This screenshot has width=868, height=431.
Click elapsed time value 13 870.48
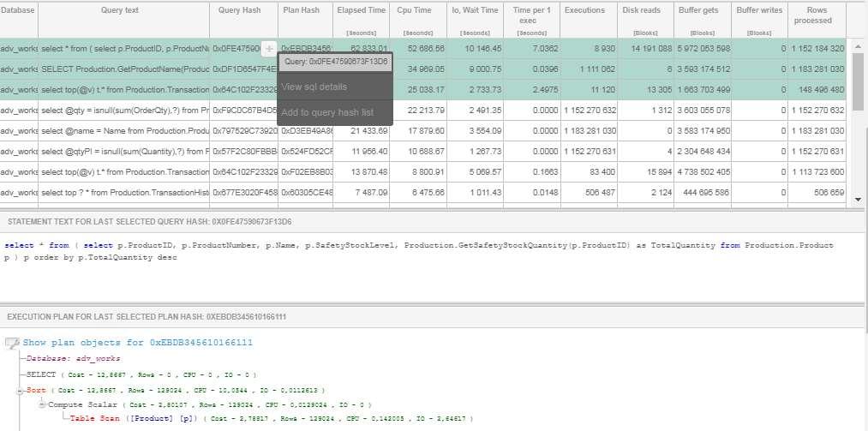tap(369, 172)
